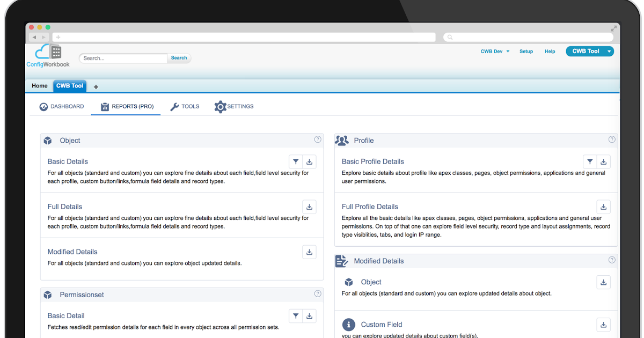The image size is (644, 338).
Task: Download Permissionset Basic Detail report
Action: [310, 316]
